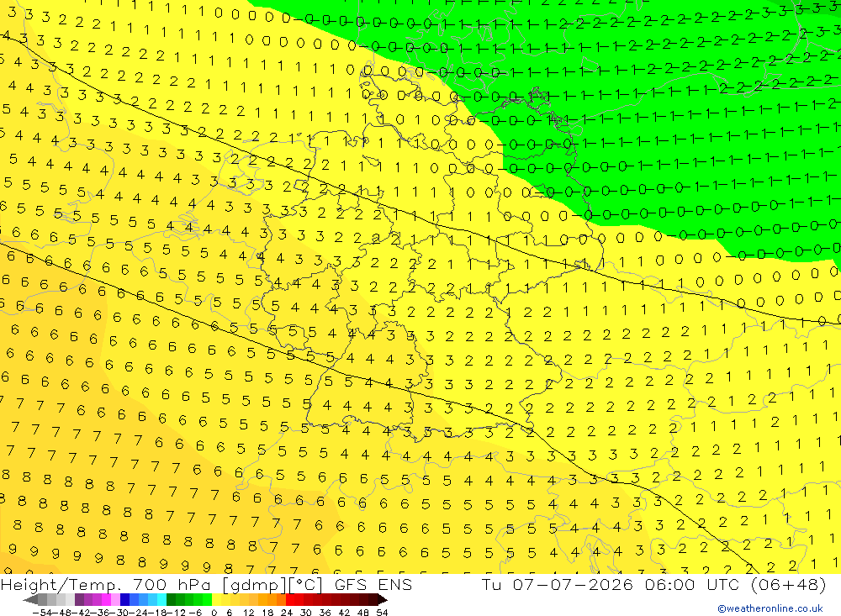Screen dimensions: 841x616
Task: Pick the yellow legend swatch above 0
Action: click(216, 600)
